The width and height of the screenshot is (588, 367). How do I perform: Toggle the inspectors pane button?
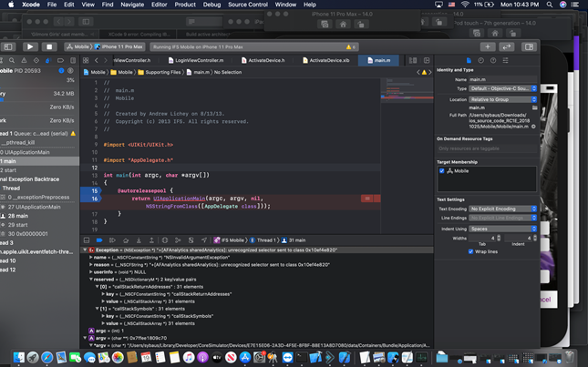tap(529, 46)
